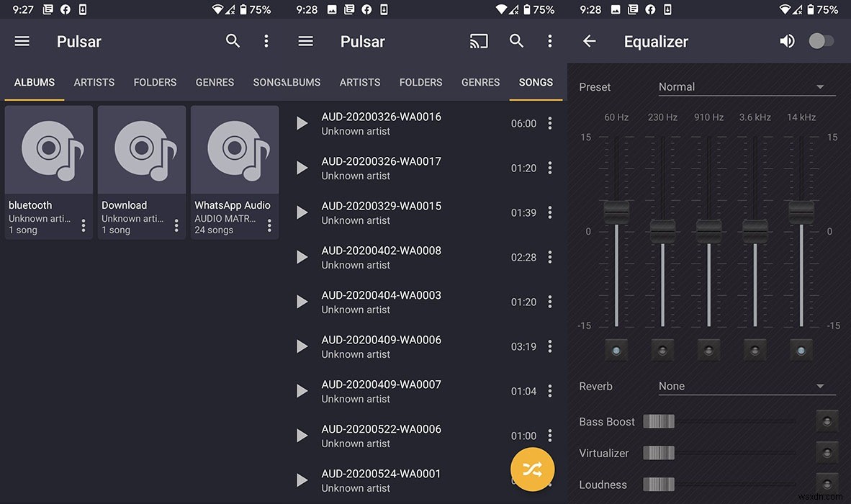Open the overflow menu on the Songs tab
851x504 pixels.
550,41
